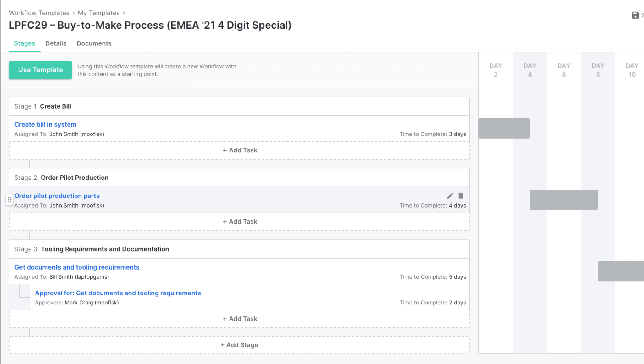The image size is (644, 364).
Task: Click the drag handle beside Order pilot production parts
Action: point(9,200)
